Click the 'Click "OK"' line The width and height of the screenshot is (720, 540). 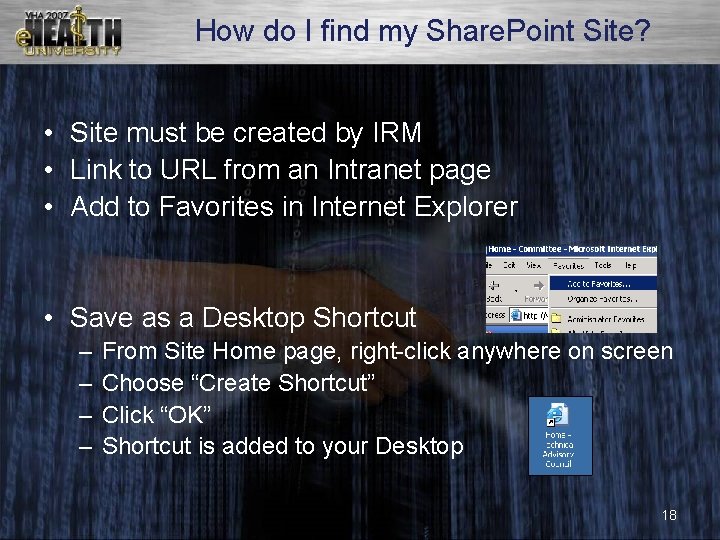156,415
